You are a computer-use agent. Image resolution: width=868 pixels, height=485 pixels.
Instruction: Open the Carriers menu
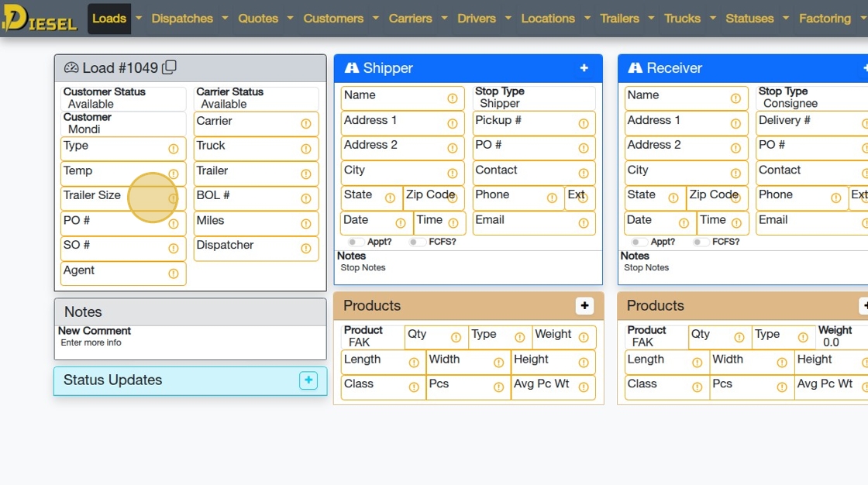410,19
